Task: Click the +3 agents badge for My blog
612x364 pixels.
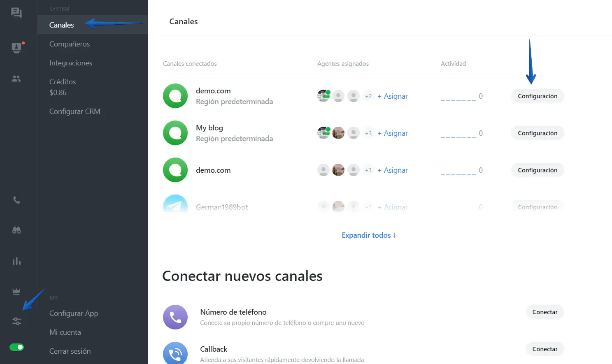Action: tap(368, 133)
